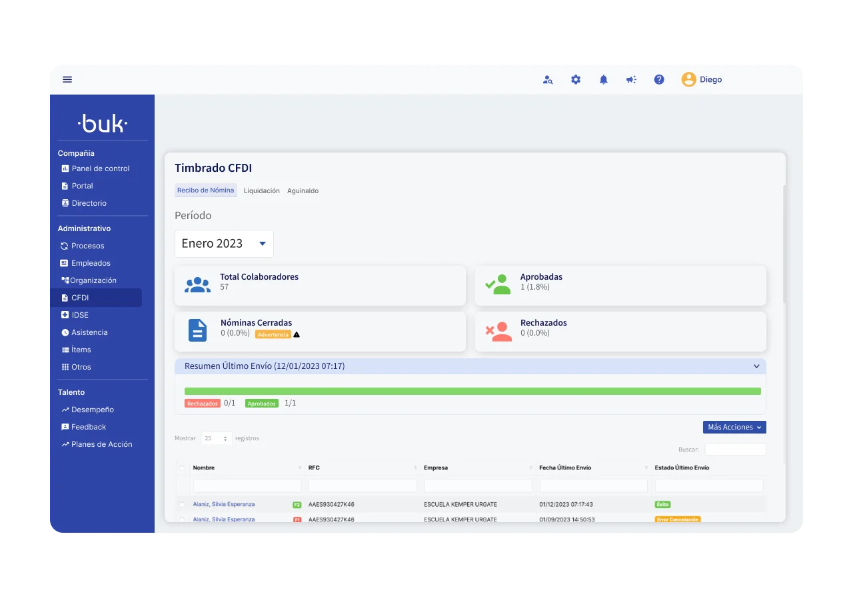This screenshot has height=616, width=853.
Task: Click the red F1 badge in the second row
Action: pyautogui.click(x=297, y=519)
